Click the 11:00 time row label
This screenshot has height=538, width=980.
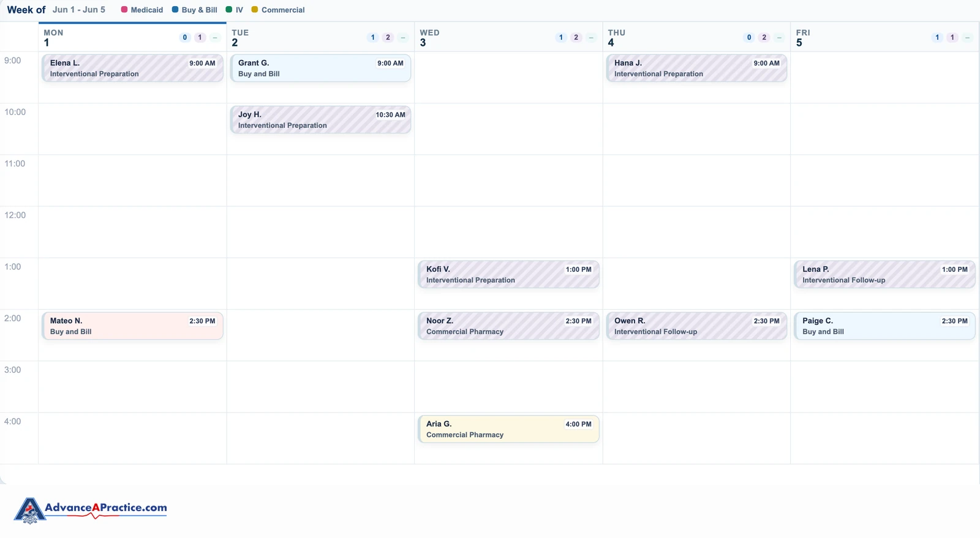[x=15, y=163]
